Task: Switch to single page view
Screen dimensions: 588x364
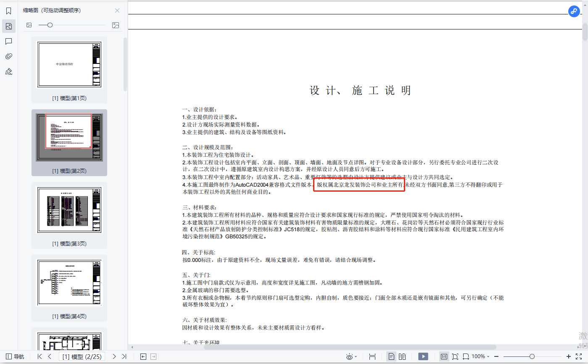Action: click(391, 356)
